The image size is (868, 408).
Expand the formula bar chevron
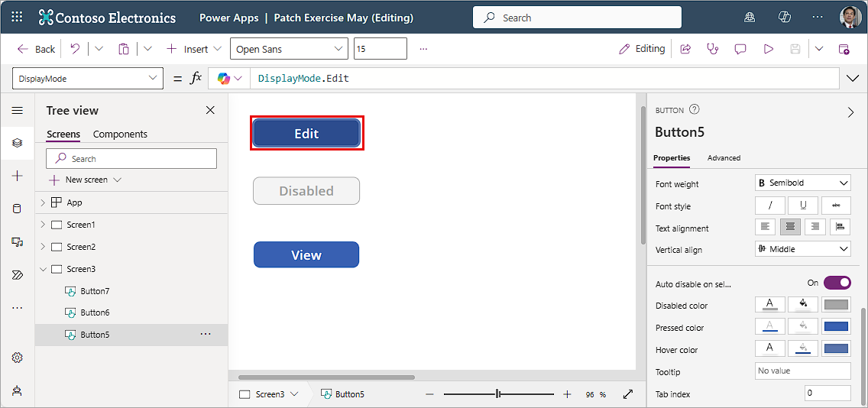pos(853,79)
